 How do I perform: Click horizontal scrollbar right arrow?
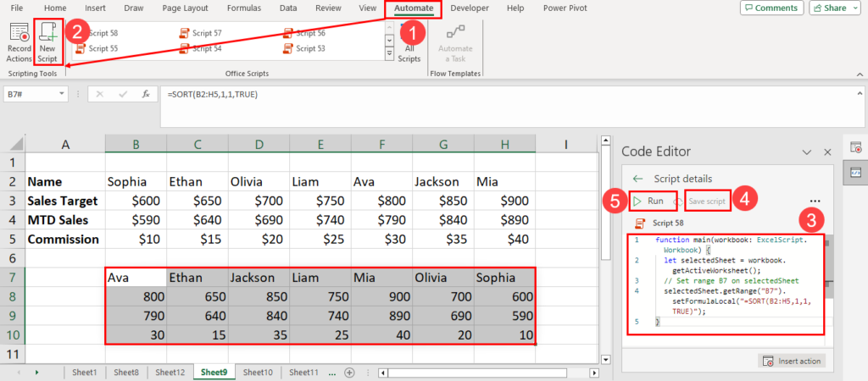click(594, 373)
